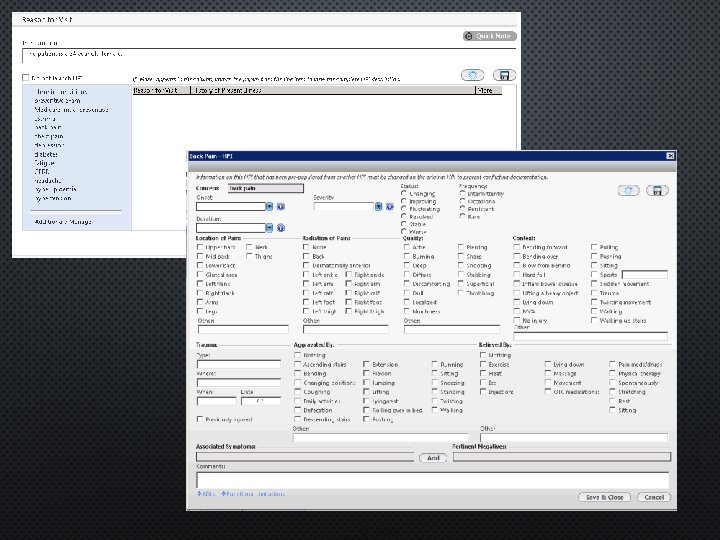Image resolution: width=720 pixels, height=540 pixels.
Task: Select the Fluctuating status radio button
Action: (404, 209)
